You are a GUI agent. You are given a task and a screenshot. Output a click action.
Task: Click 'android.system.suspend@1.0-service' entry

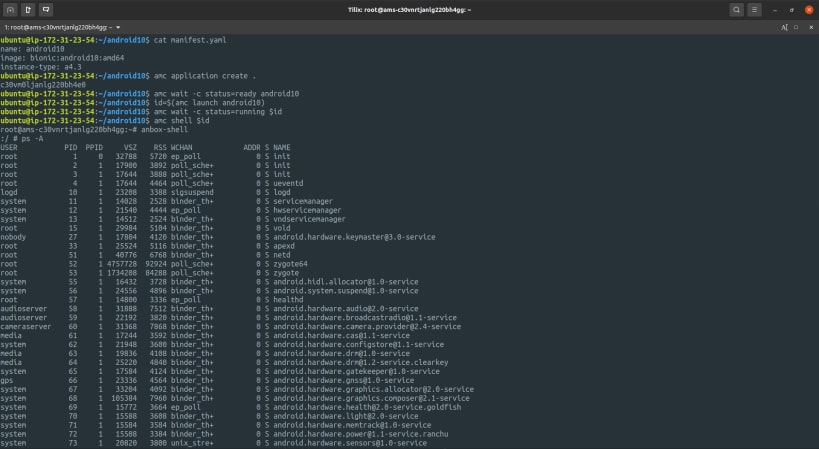point(346,291)
